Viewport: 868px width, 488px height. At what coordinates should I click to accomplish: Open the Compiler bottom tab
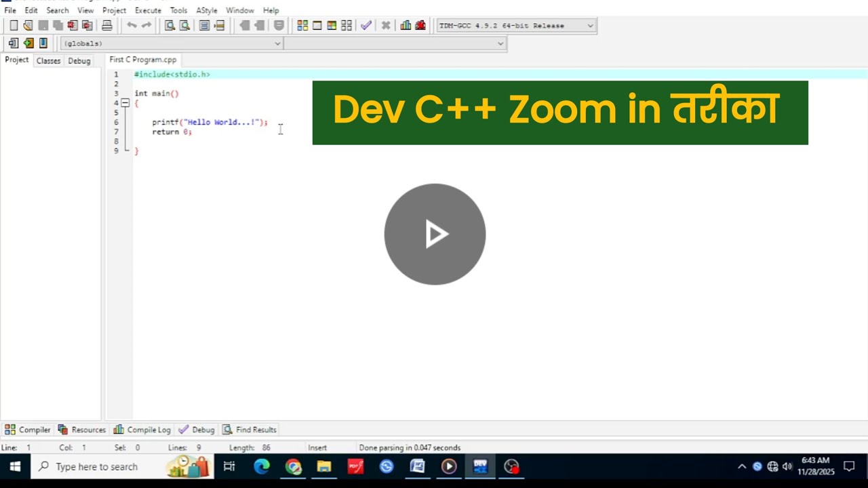(x=28, y=430)
